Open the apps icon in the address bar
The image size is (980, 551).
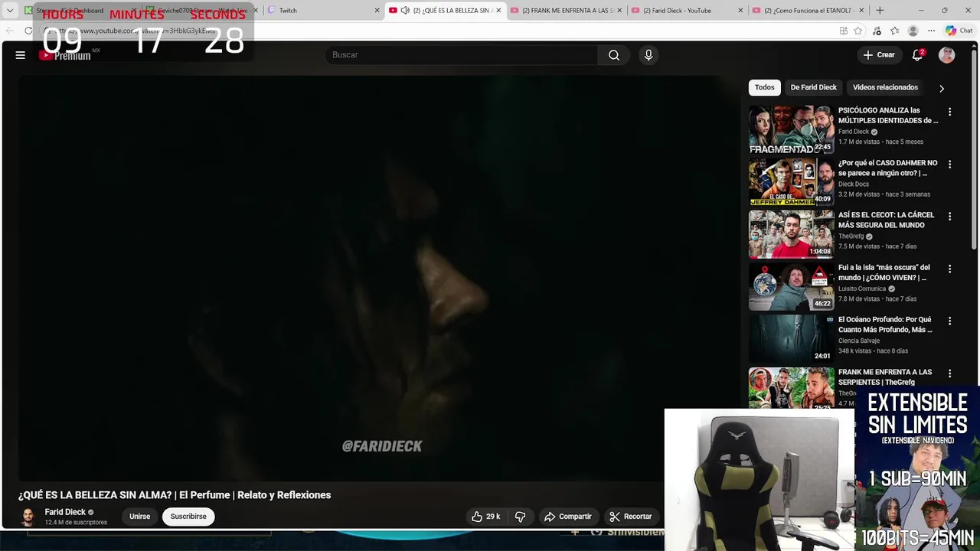click(843, 31)
